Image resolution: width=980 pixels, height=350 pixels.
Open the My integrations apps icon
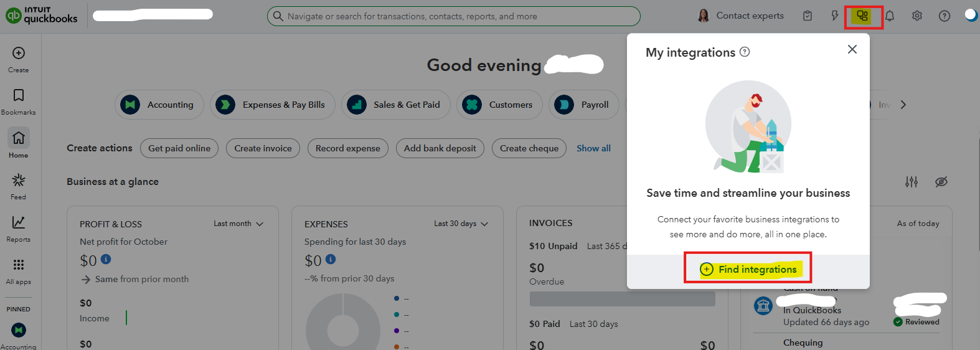click(862, 16)
